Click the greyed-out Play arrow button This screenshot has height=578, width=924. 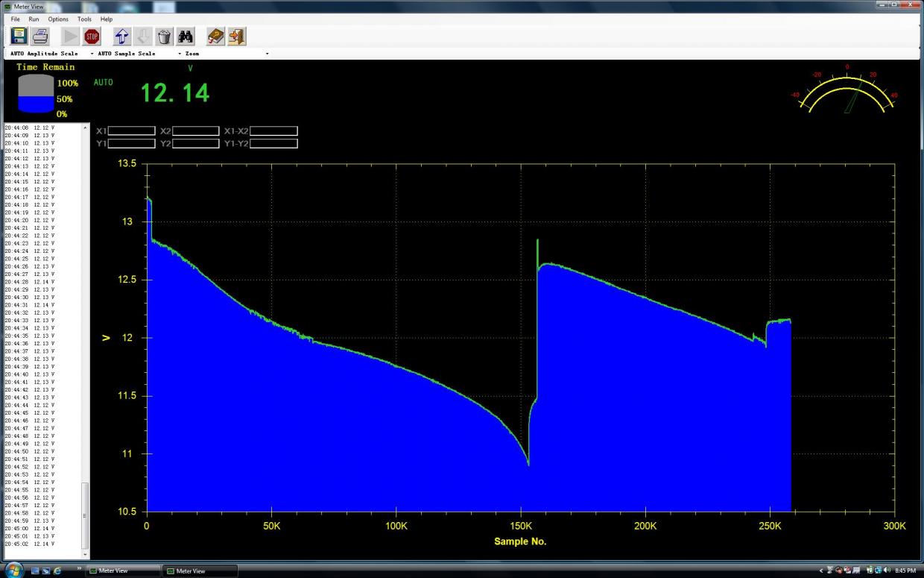(x=71, y=36)
